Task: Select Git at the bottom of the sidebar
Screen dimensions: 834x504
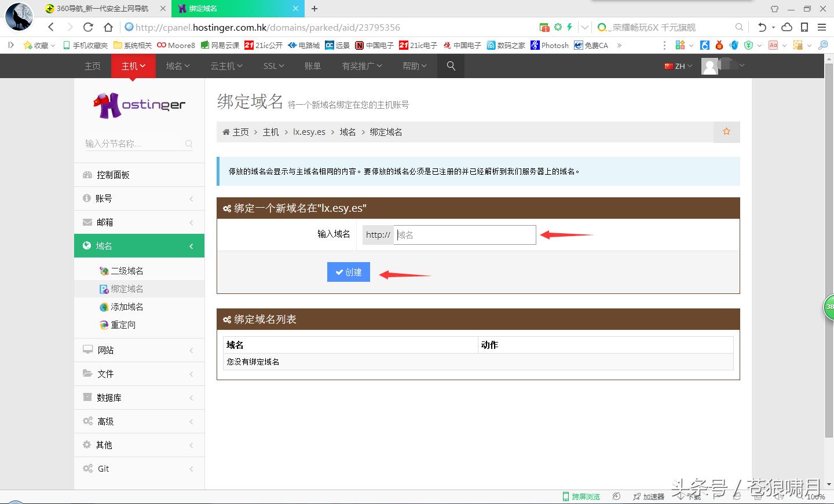Action: (103, 468)
